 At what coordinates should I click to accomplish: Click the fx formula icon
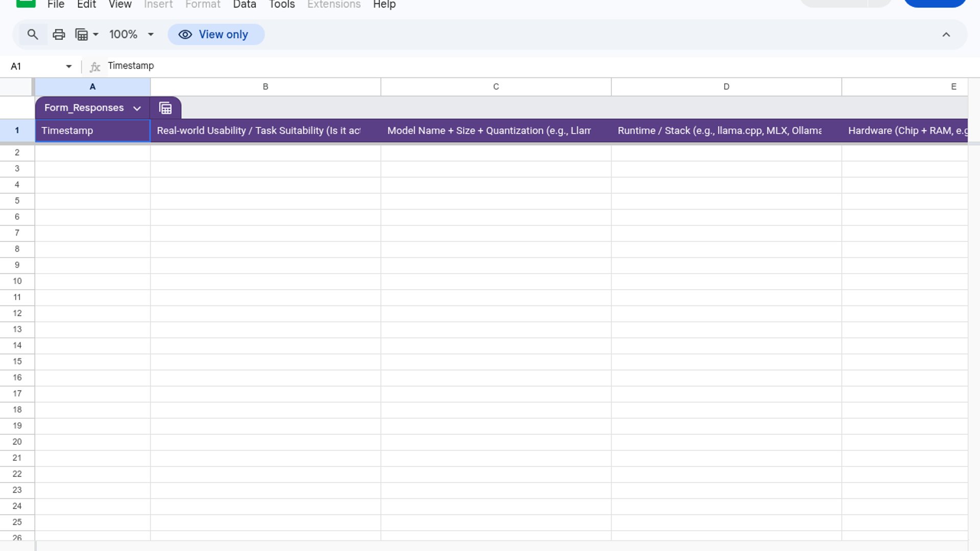[x=95, y=66]
